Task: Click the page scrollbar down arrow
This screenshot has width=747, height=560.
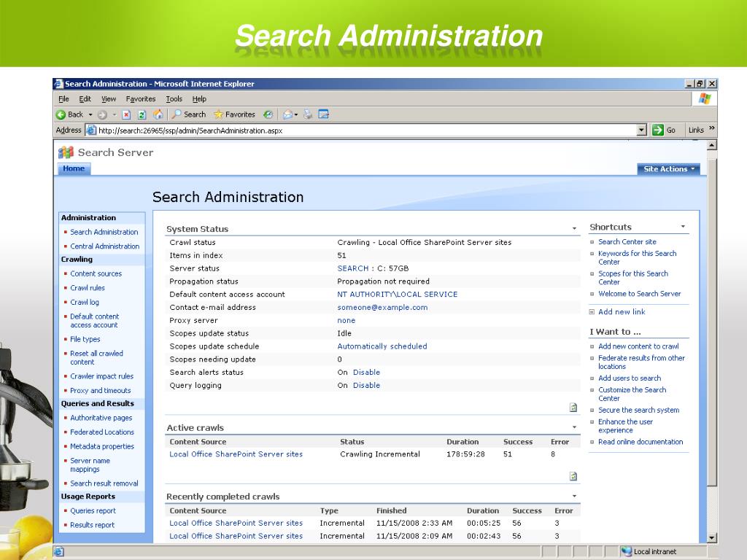Action: point(712,538)
